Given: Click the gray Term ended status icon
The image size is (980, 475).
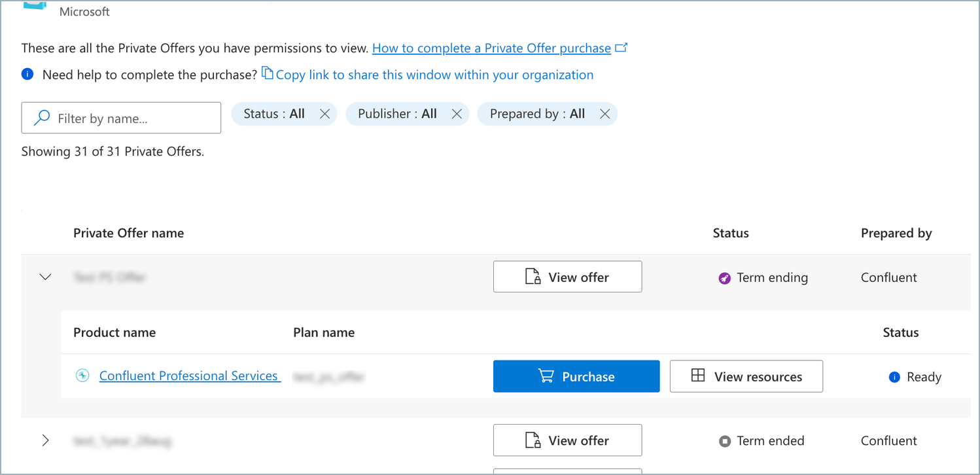Looking at the screenshot, I should click(724, 441).
